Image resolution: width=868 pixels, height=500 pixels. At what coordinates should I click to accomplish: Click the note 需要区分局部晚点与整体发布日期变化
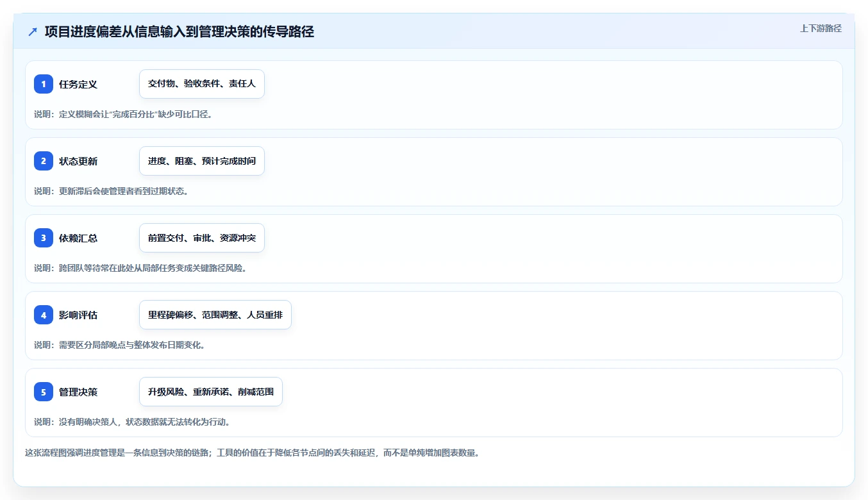point(119,345)
